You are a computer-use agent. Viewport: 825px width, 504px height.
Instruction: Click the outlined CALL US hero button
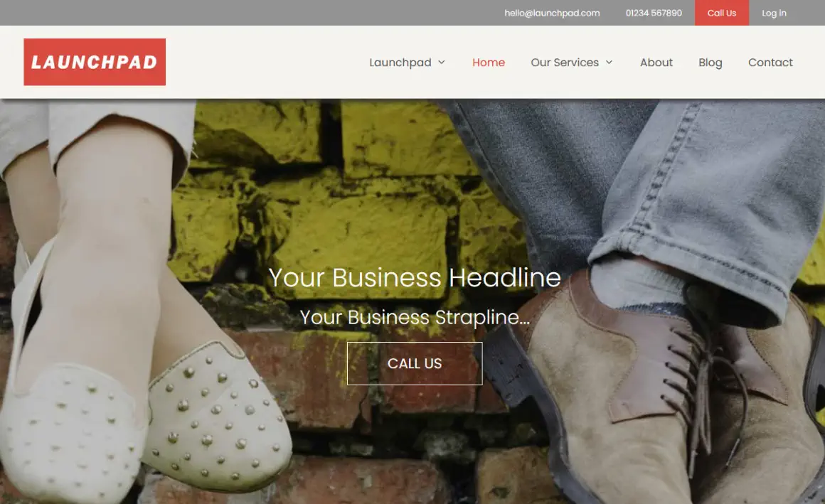click(415, 363)
